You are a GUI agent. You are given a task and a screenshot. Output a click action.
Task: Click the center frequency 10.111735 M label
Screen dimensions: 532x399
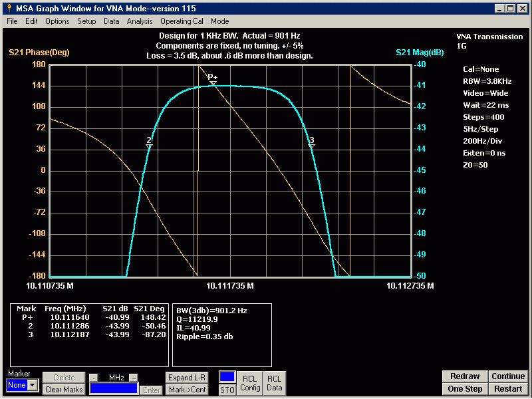(230, 286)
